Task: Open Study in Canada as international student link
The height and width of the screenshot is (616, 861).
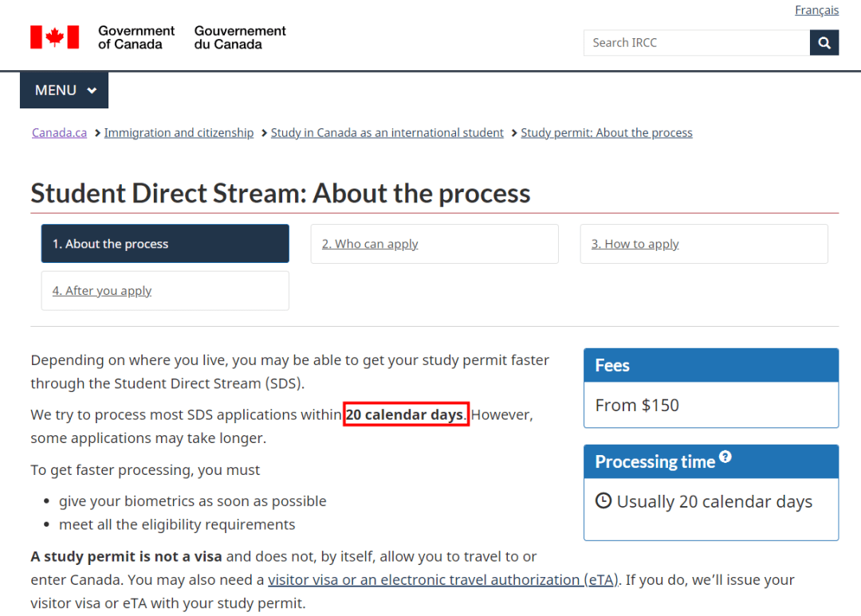Action: click(x=387, y=133)
